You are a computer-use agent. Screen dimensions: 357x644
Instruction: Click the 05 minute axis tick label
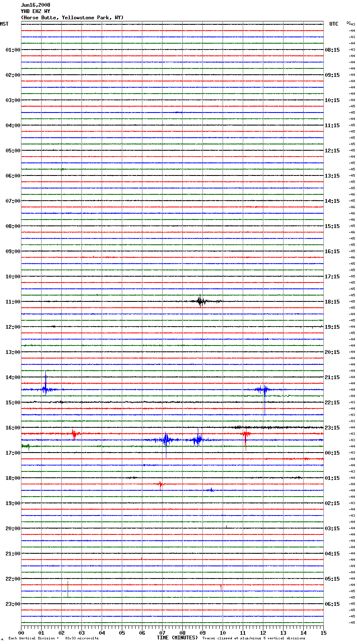click(122, 633)
